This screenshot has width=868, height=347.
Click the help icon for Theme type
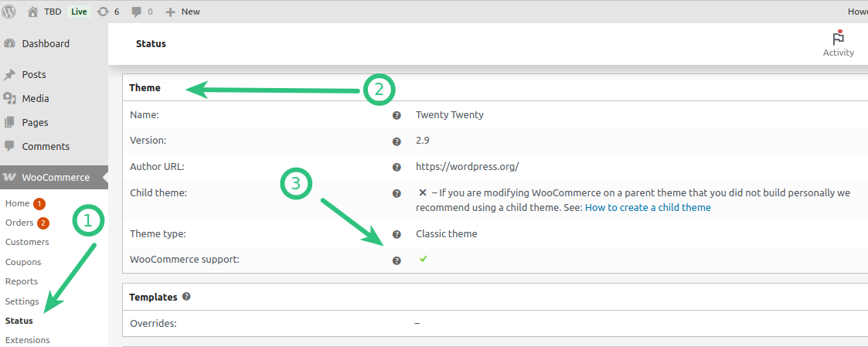click(397, 235)
